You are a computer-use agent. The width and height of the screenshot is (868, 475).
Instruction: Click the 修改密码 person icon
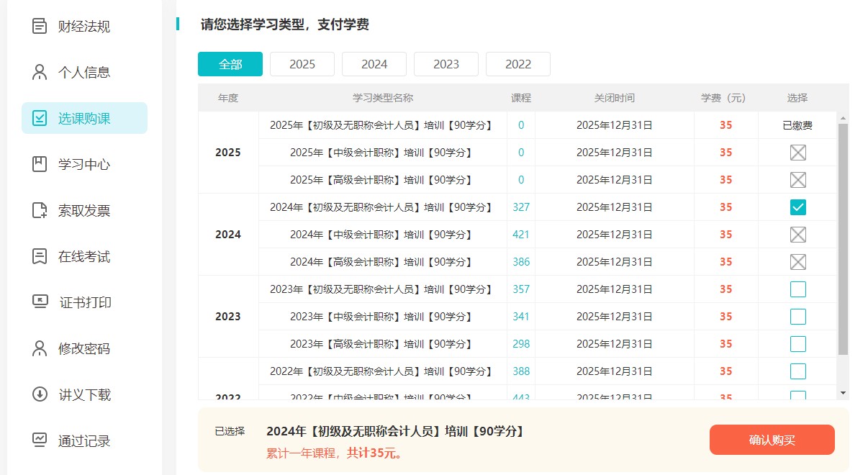pos(40,349)
